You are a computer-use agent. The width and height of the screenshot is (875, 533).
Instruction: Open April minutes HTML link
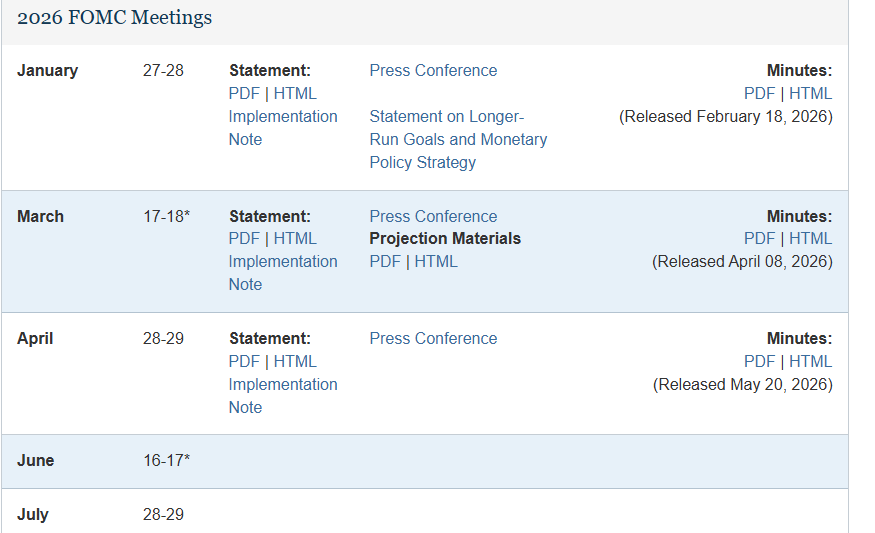pyautogui.click(x=810, y=361)
